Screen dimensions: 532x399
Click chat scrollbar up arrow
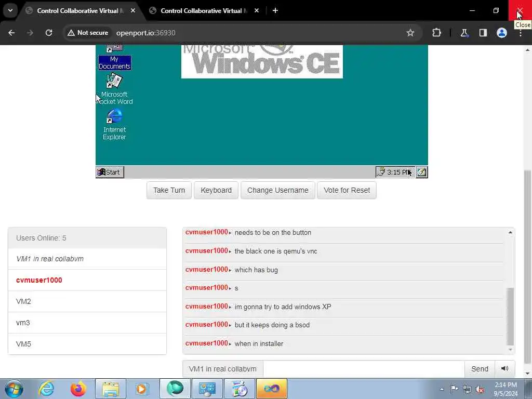510,232
